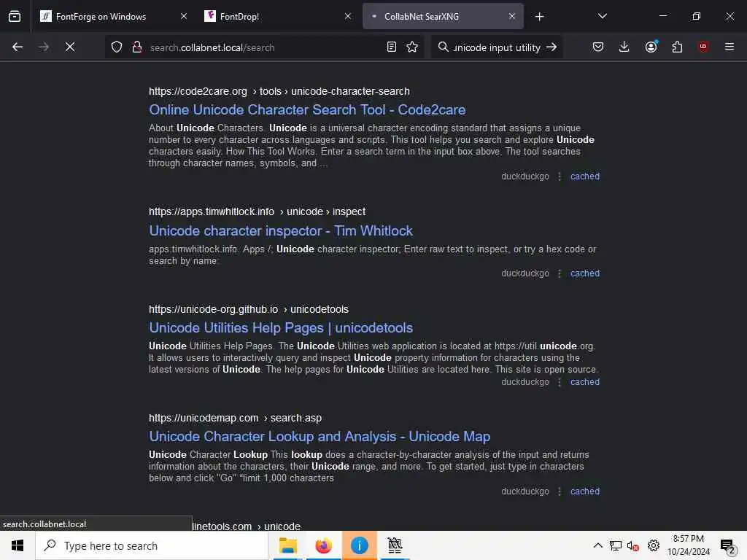This screenshot has height=560, width=747.
Task: Close the FontForge on Windows tab
Action: coord(184,16)
